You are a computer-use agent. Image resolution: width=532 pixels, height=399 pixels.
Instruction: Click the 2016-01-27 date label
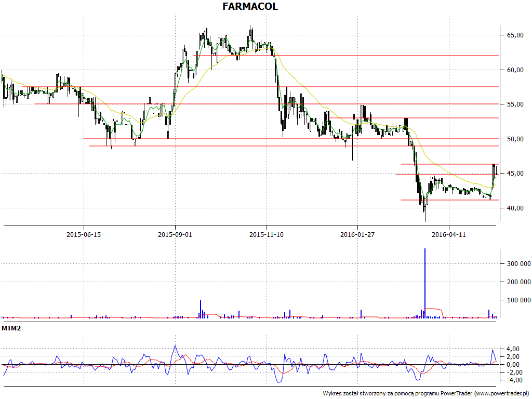pyautogui.click(x=357, y=234)
